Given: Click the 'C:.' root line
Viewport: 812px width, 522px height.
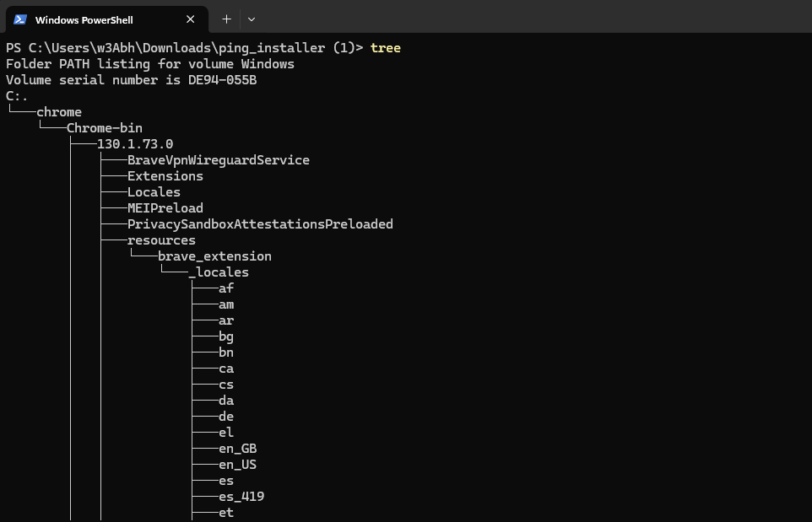Looking at the screenshot, I should click(17, 96).
